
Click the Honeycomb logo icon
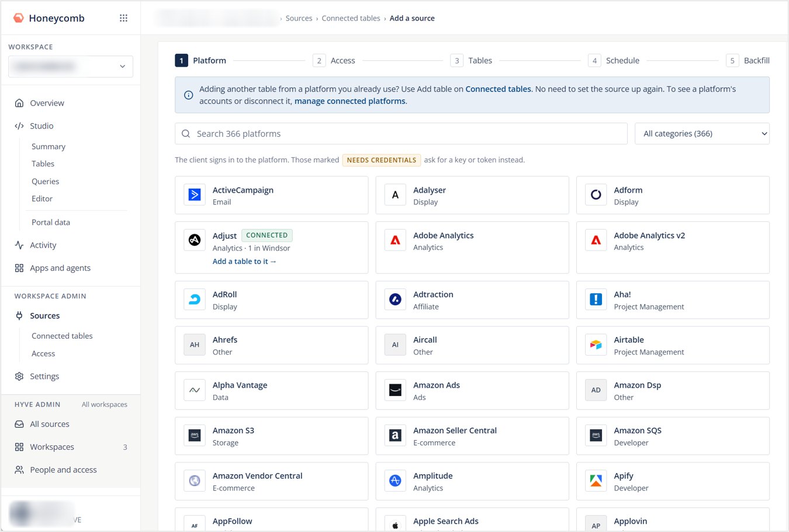point(19,18)
